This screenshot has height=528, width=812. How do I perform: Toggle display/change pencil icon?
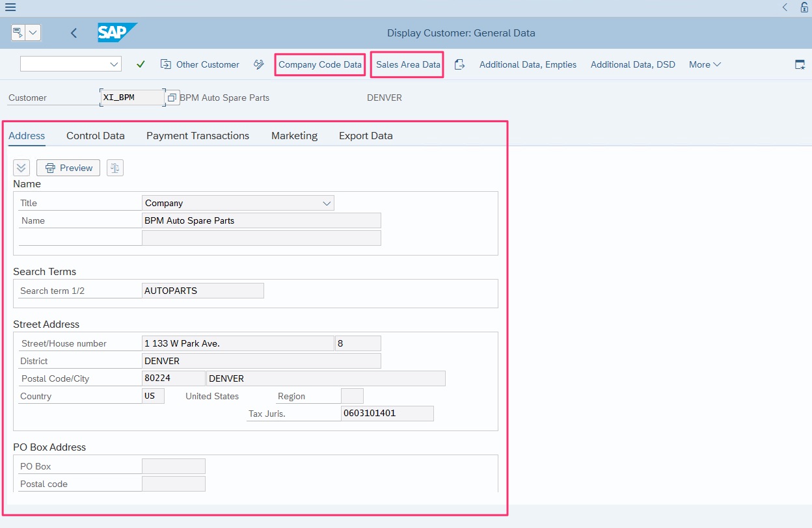(x=259, y=64)
